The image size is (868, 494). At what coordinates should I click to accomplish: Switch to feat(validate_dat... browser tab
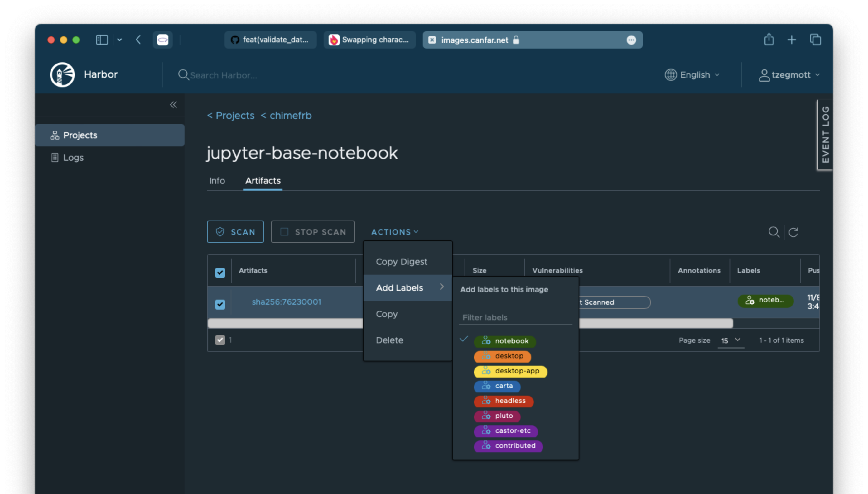point(270,40)
